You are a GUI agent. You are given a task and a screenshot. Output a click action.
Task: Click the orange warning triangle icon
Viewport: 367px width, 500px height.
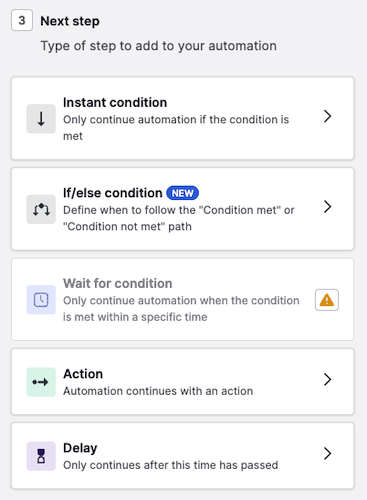pyautogui.click(x=327, y=300)
